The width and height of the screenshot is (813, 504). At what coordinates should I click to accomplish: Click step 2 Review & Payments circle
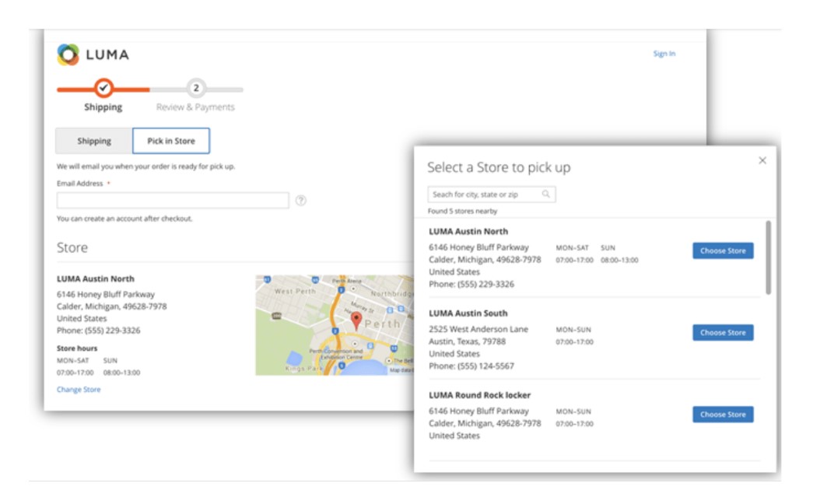pos(196,88)
